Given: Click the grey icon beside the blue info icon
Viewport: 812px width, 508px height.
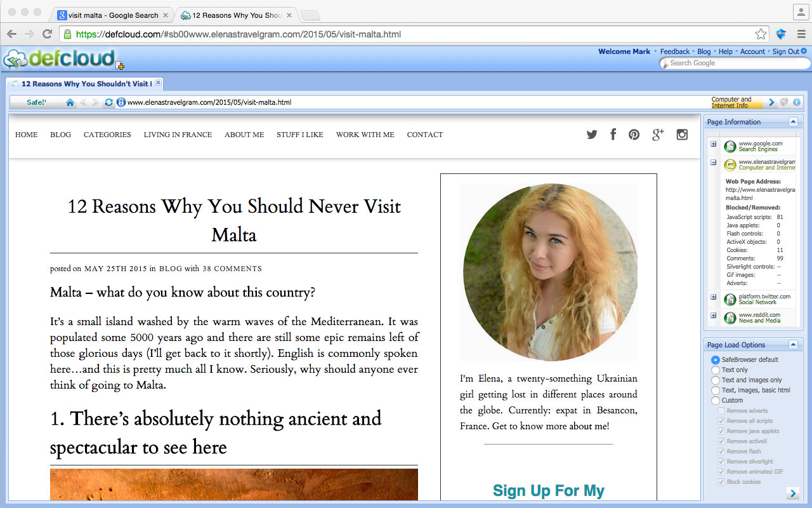Looking at the screenshot, I should (x=785, y=102).
